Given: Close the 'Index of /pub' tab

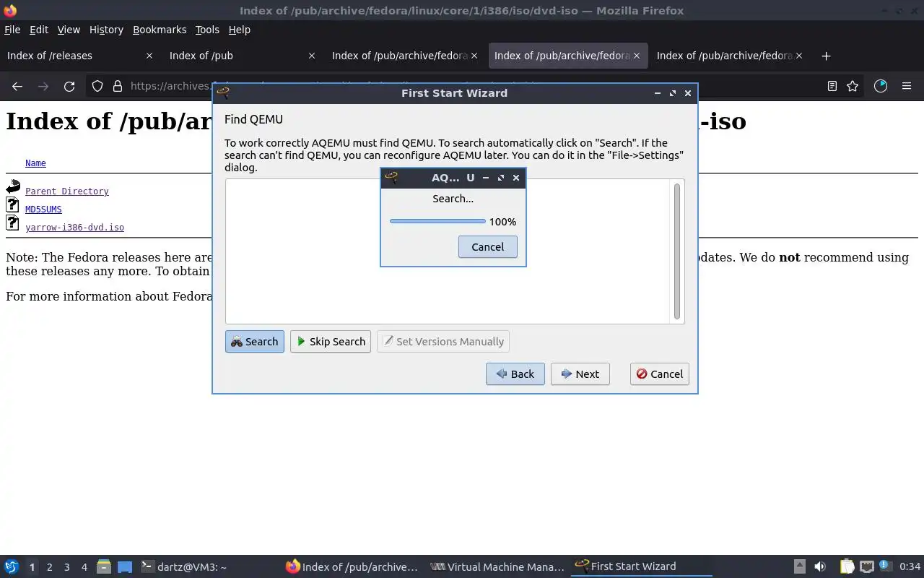Looking at the screenshot, I should [x=312, y=56].
